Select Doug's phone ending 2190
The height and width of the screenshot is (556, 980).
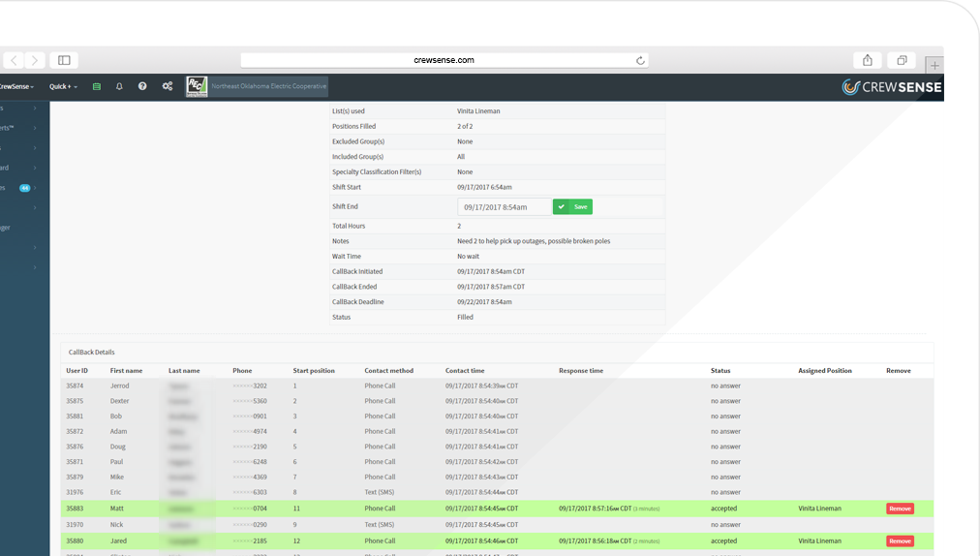(x=250, y=447)
